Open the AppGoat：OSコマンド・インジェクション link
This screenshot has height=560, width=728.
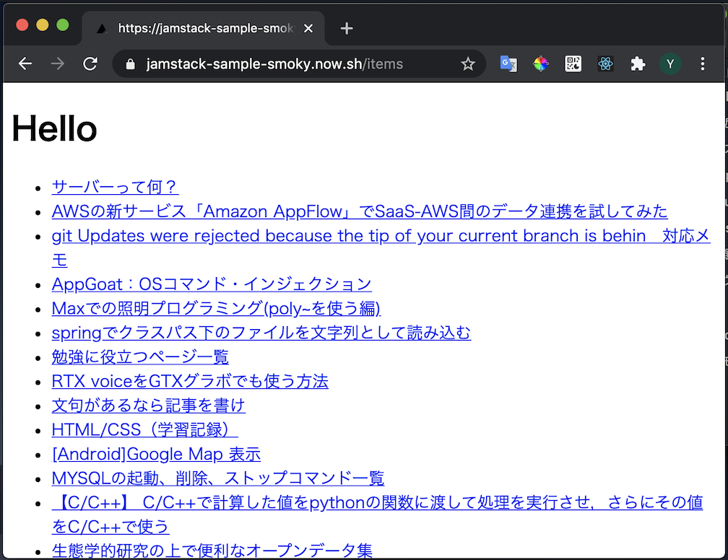pyautogui.click(x=212, y=284)
